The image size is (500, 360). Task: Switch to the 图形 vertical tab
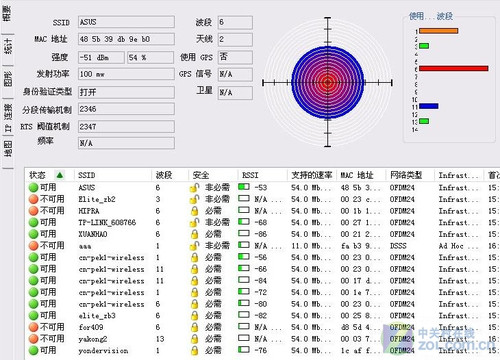(7, 80)
